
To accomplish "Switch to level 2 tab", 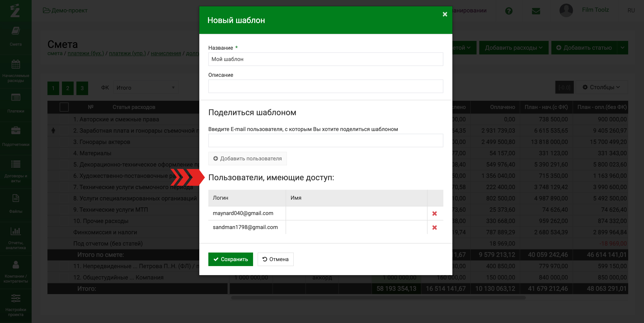I will coord(68,88).
